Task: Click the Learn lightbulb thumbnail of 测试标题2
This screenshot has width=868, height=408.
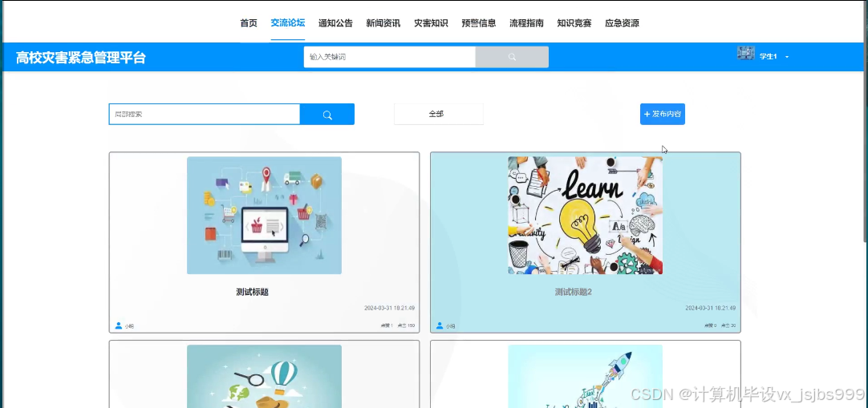Action: (585, 216)
